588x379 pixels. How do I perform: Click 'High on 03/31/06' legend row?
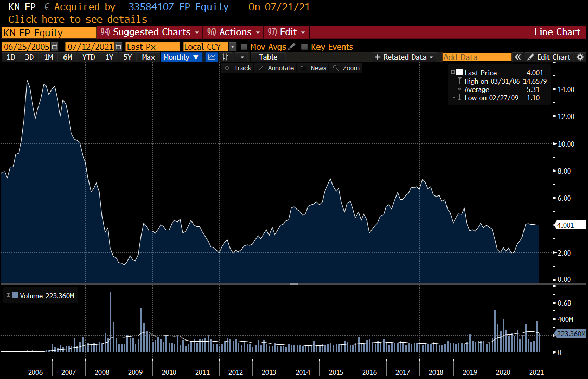tap(502, 81)
